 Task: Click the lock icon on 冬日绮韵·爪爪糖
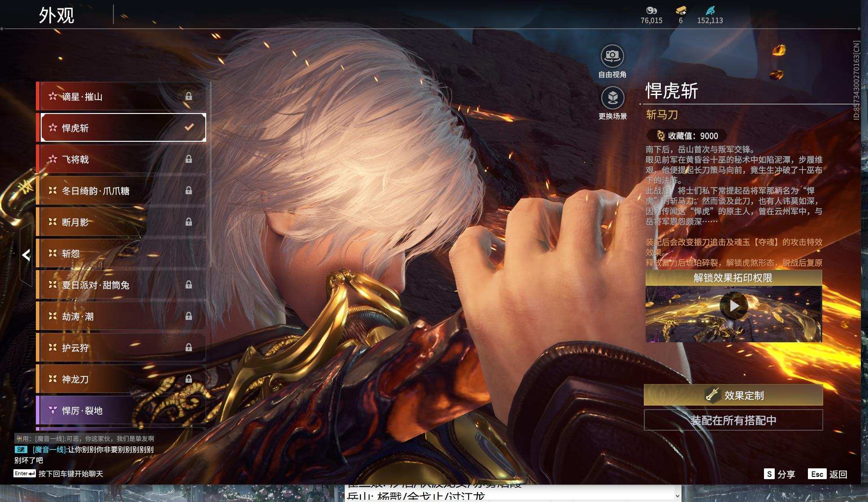[x=189, y=191]
